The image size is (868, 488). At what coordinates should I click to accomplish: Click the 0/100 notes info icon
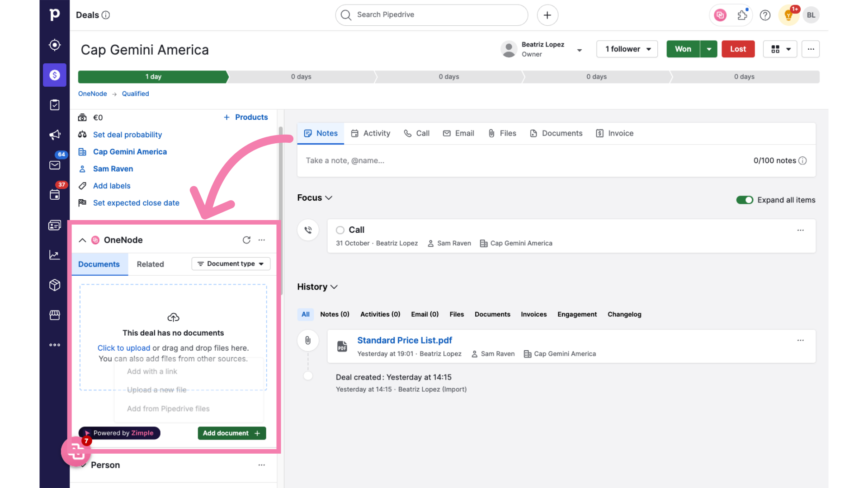click(803, 160)
